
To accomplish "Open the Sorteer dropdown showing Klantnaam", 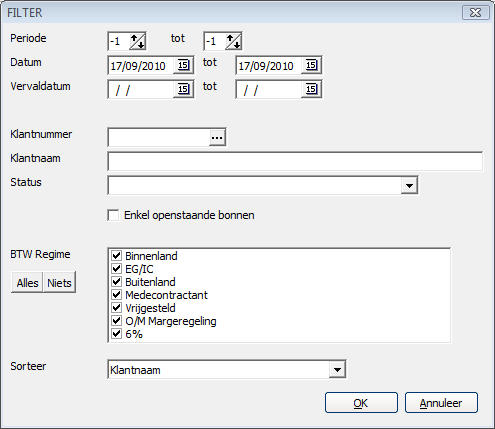I will pos(337,370).
